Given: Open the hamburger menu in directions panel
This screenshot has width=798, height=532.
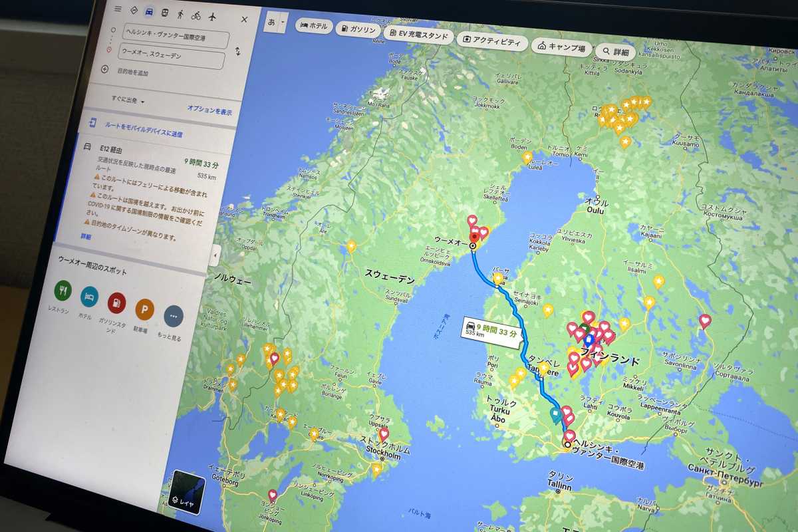Looking at the screenshot, I should (118, 9).
